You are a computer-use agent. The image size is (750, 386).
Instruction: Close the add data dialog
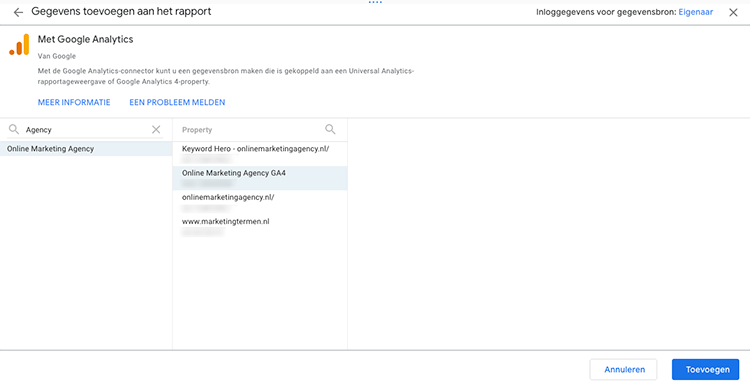tap(733, 12)
